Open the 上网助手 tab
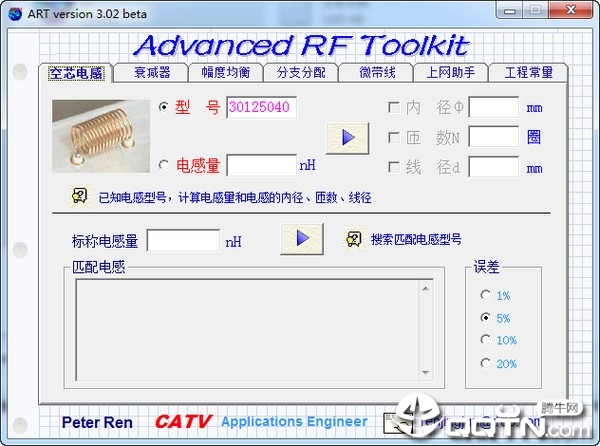The image size is (600, 446). (x=451, y=72)
